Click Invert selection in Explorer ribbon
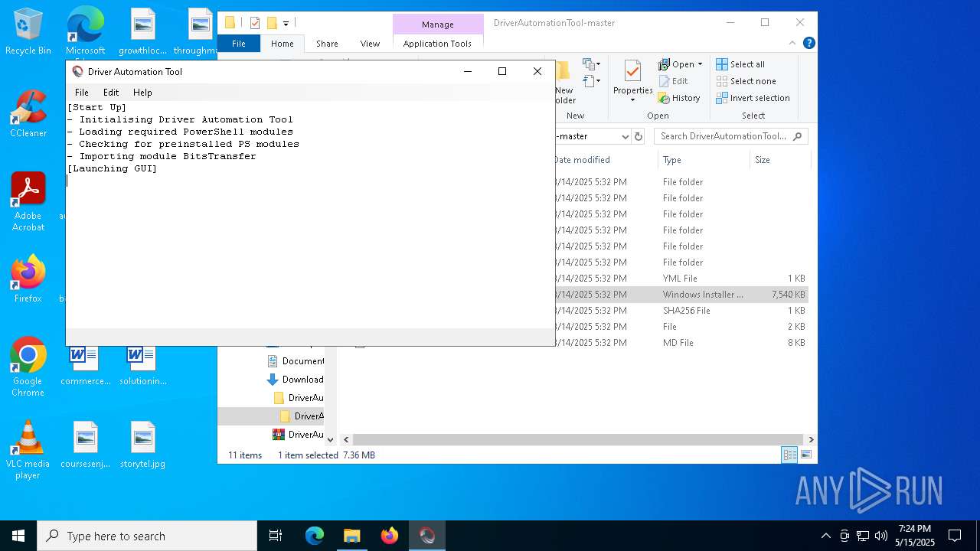The image size is (980, 551). (x=753, y=98)
